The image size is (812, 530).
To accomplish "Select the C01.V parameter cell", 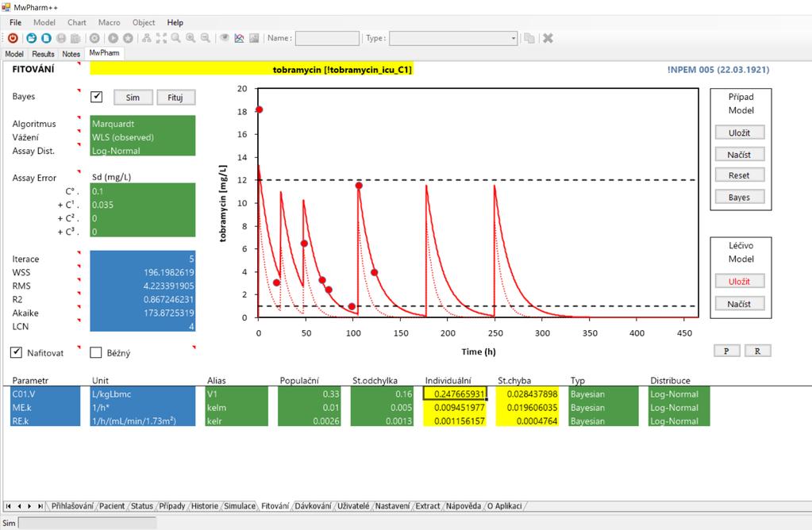I will (45, 394).
